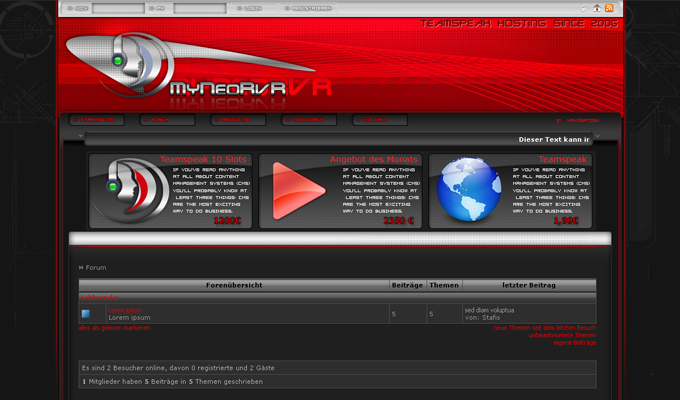Click the right arrow beside the news ticker
The image size is (680, 400).
pyautogui.click(x=598, y=135)
